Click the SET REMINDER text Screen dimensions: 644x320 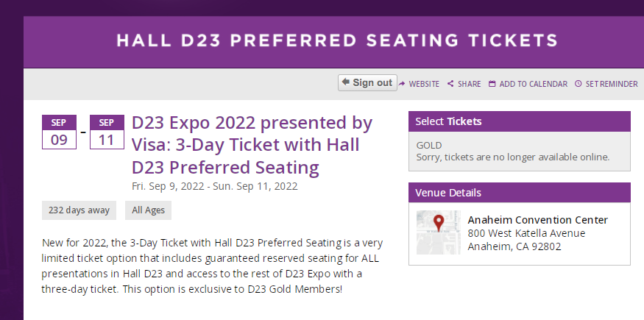pyautogui.click(x=611, y=84)
